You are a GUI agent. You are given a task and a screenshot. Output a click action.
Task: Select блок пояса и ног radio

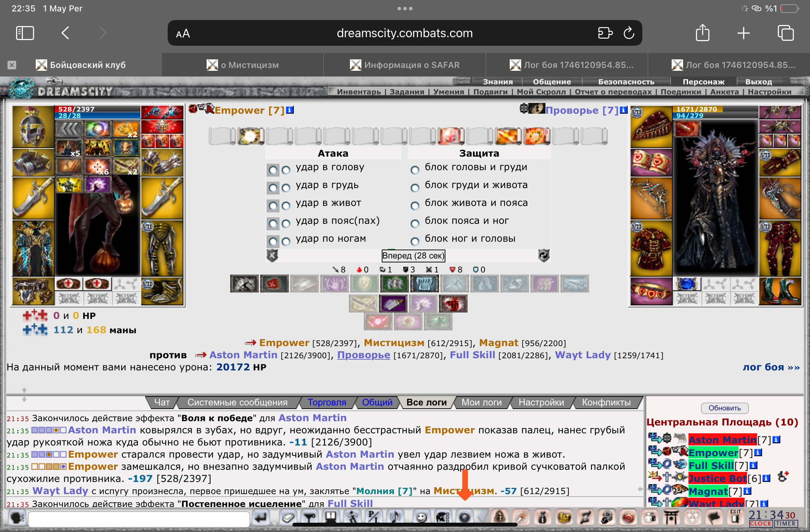415,223
